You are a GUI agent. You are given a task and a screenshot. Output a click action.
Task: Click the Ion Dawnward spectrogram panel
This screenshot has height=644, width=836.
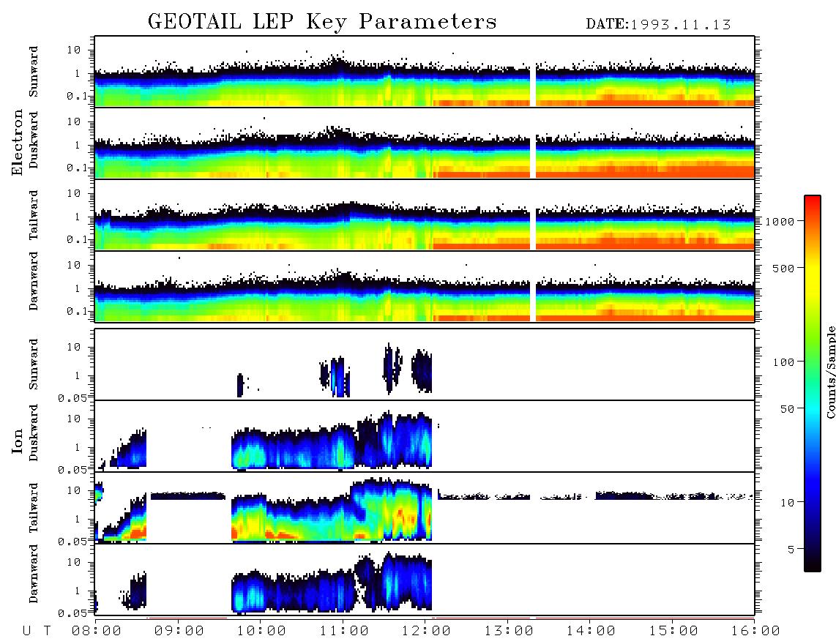tap(425, 580)
